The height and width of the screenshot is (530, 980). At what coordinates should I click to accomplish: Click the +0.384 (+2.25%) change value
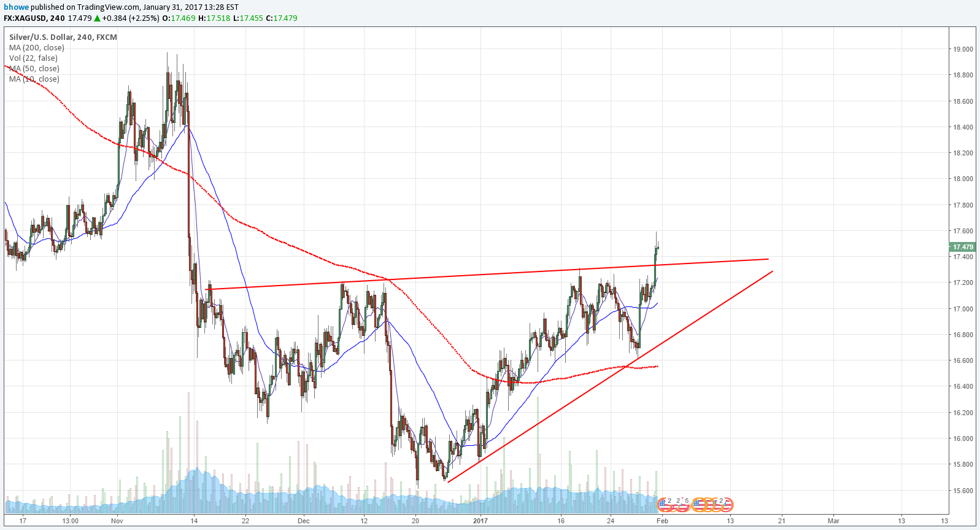[131, 18]
